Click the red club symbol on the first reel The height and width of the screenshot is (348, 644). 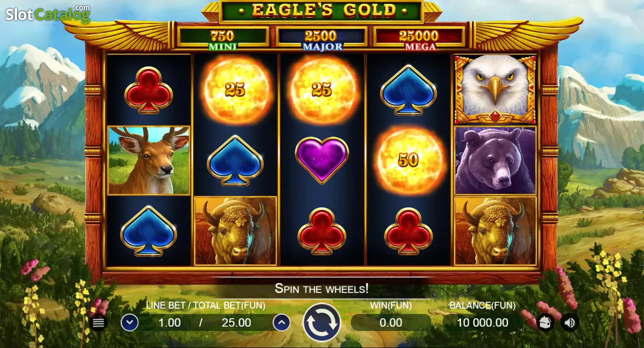pyautogui.click(x=149, y=90)
